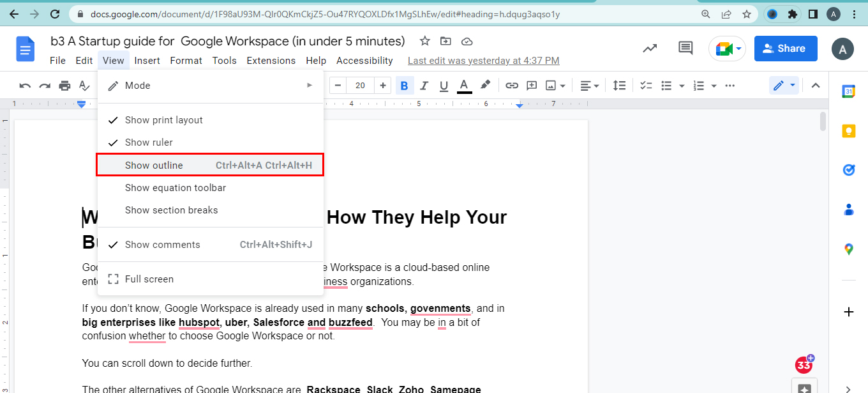The height and width of the screenshot is (393, 868).
Task: Click the redo icon
Action: coord(45,86)
